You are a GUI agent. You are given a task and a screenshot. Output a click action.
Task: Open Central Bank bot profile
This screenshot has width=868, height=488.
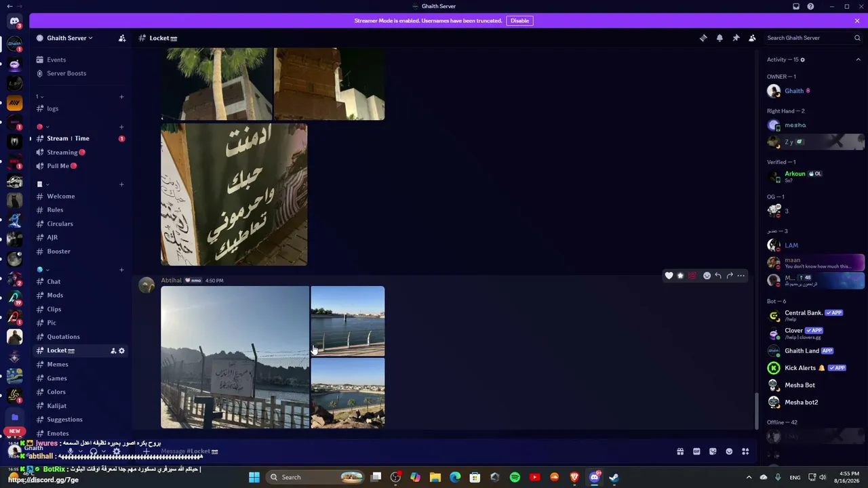pos(814,315)
